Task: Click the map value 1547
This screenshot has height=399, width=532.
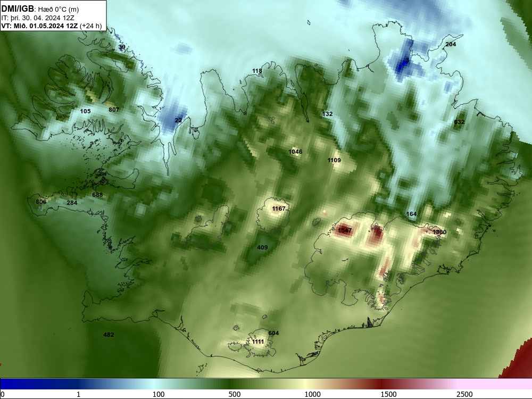Action: pyautogui.click(x=345, y=231)
